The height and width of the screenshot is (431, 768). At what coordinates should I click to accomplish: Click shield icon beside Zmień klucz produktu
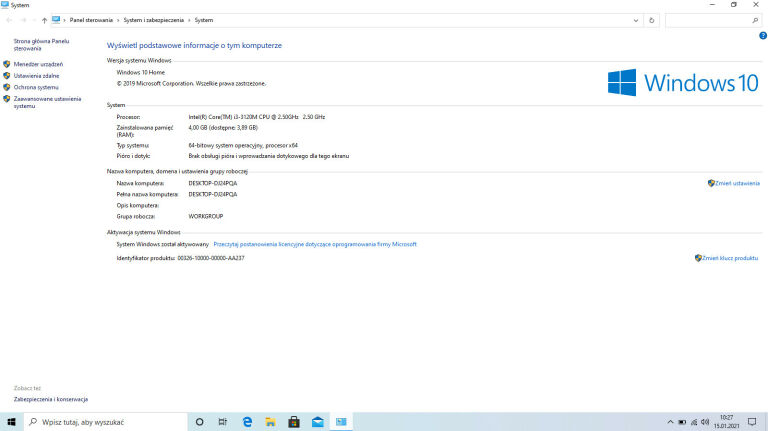(x=698, y=258)
